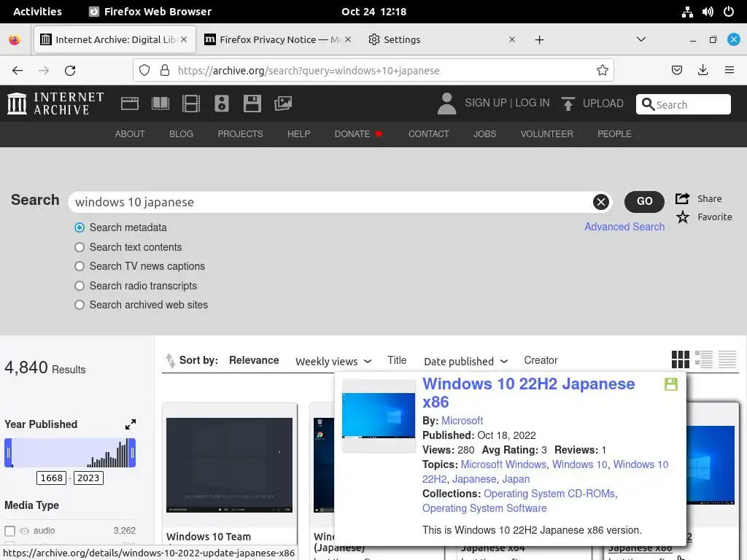The image size is (747, 560).
Task: Open the Weekly views sort dropdown
Action: point(333,362)
